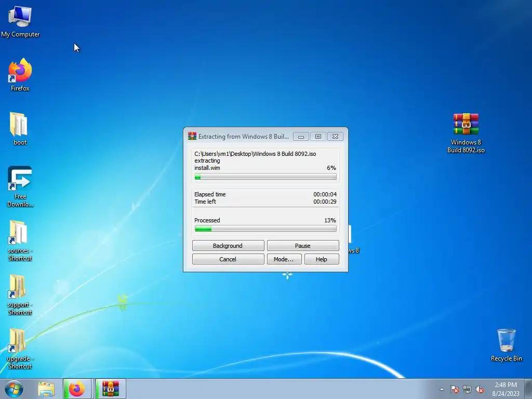The image size is (532, 399).
Task: Click the archive path text ending 8092.iso
Action: 255,154
